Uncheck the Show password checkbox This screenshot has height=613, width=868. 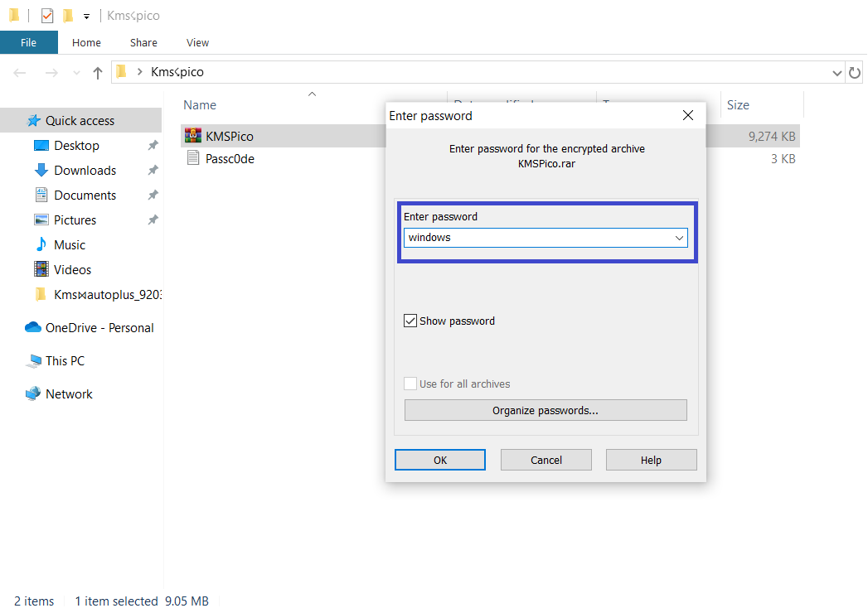point(410,321)
